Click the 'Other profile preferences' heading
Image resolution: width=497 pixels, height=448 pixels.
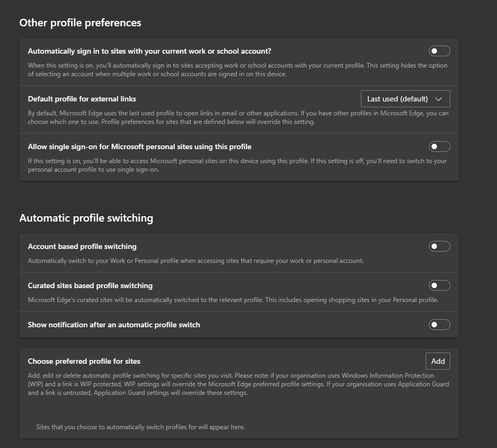pyautogui.click(x=80, y=23)
